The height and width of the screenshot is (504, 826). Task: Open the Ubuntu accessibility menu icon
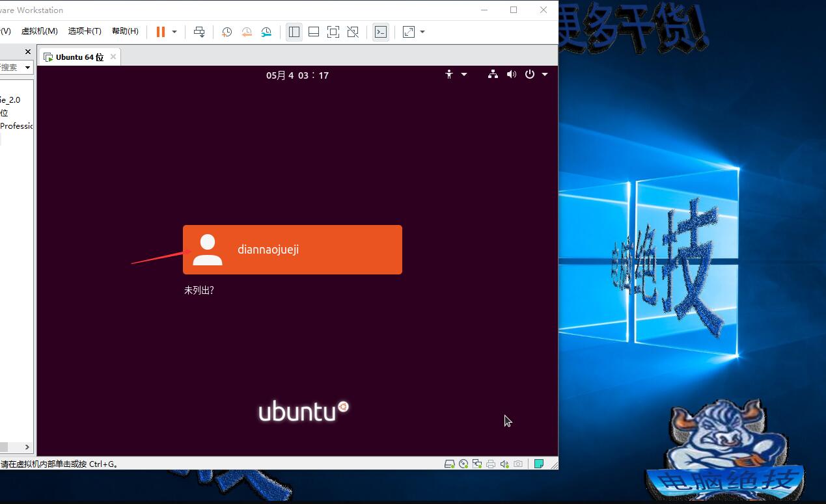point(449,75)
